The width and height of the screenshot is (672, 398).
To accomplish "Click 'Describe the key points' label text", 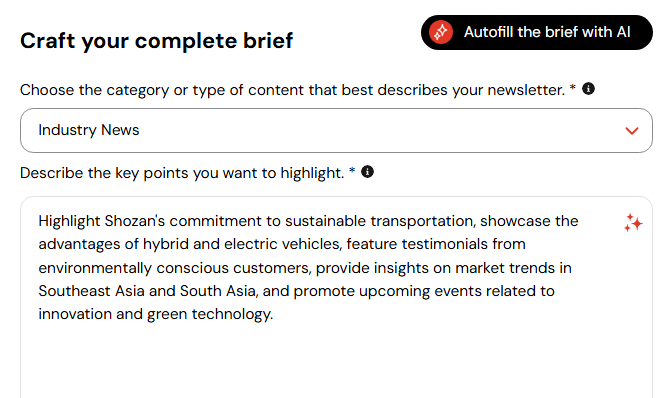I will [x=182, y=173].
